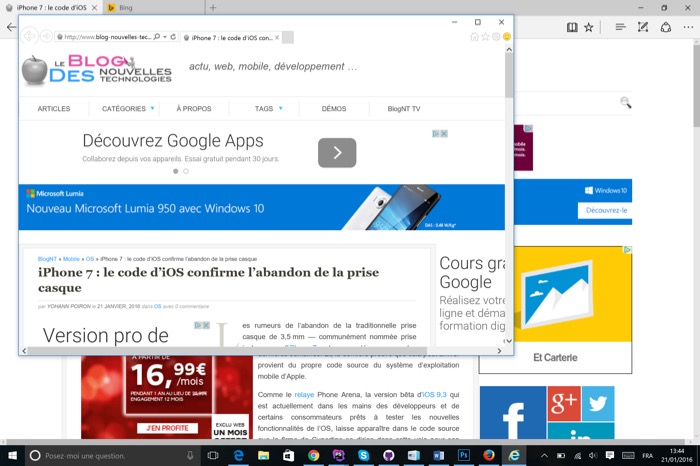Screen dimensions: 700x466
Task: Click the search magnifier on Edge page
Action: [x=625, y=103]
